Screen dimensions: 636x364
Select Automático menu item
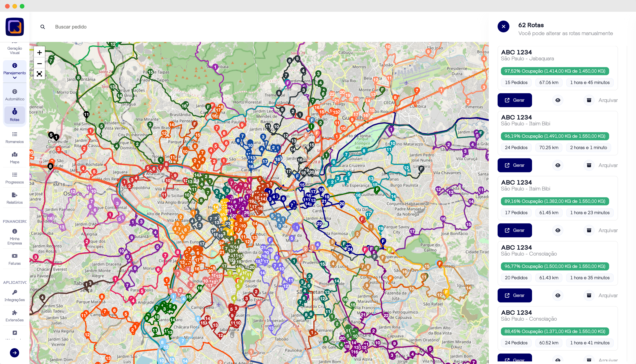coord(15,94)
